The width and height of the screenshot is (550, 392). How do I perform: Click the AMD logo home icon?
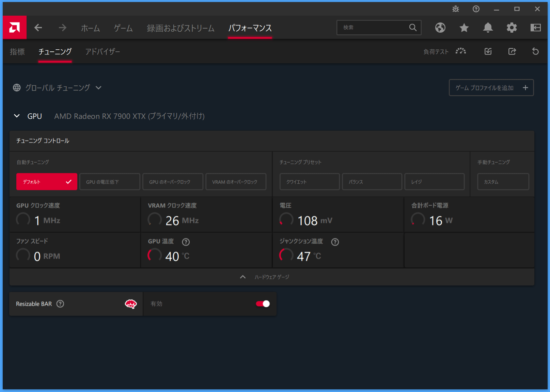(15, 27)
